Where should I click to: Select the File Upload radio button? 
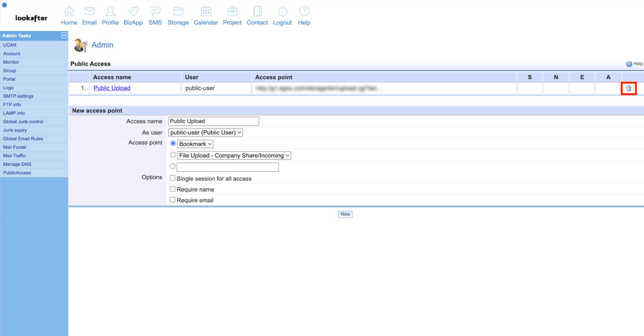(173, 155)
